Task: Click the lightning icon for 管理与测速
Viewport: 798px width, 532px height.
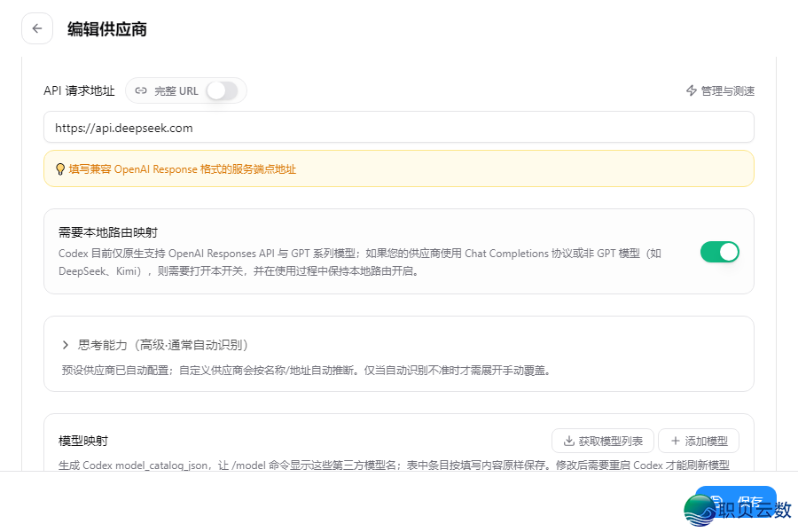Action: (691, 90)
